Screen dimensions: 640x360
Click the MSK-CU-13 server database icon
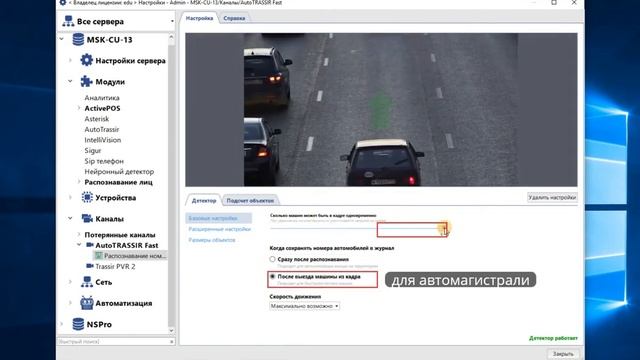tap(78, 40)
